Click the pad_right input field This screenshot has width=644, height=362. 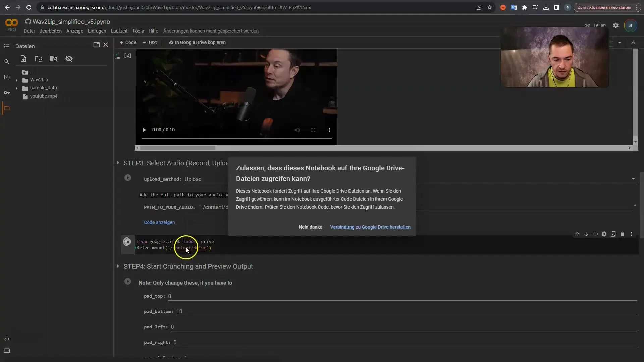405,343
